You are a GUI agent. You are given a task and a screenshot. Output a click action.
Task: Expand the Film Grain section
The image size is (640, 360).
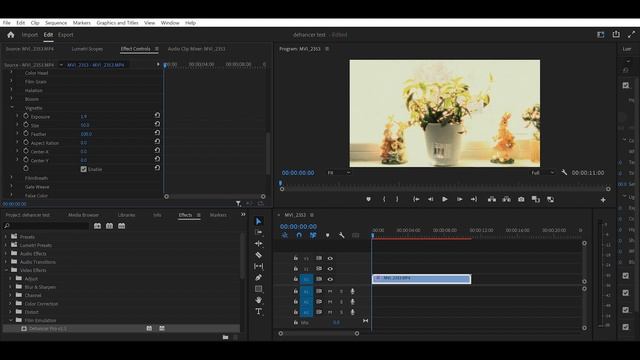tap(11, 81)
